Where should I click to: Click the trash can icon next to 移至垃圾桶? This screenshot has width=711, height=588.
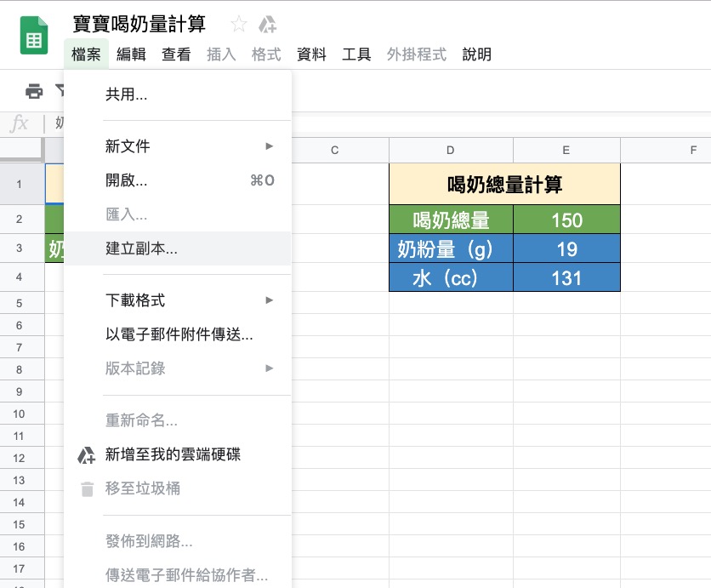pos(86,489)
